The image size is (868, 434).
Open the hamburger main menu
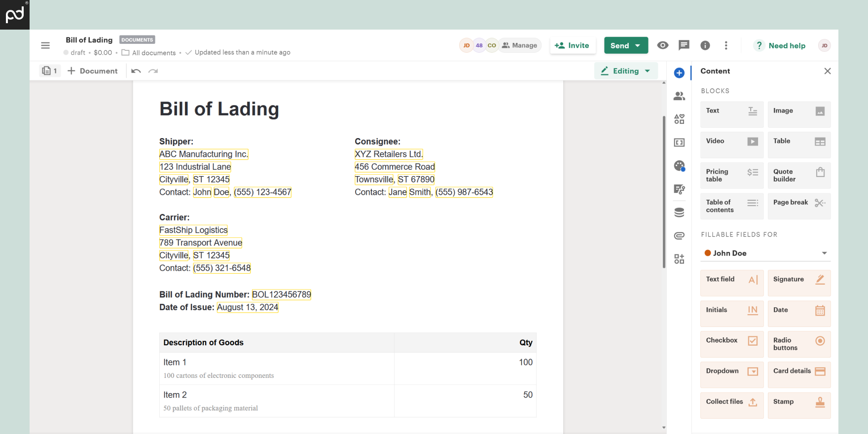(x=45, y=45)
